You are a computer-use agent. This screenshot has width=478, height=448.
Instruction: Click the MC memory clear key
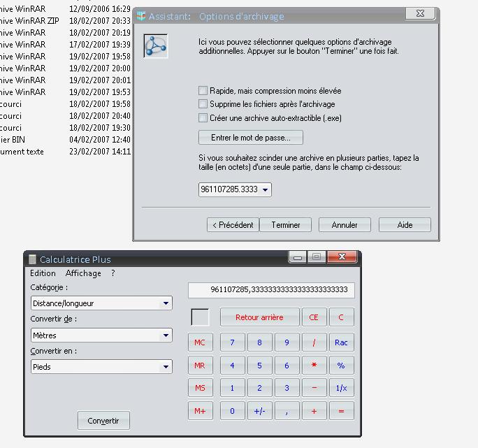(201, 342)
